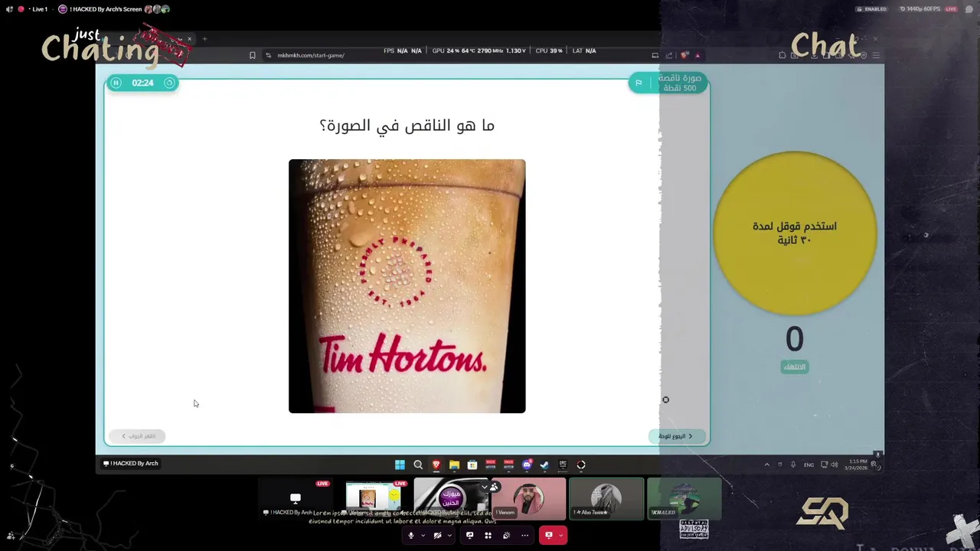Select the Venom participant tile
The image size is (980, 551).
click(528, 499)
